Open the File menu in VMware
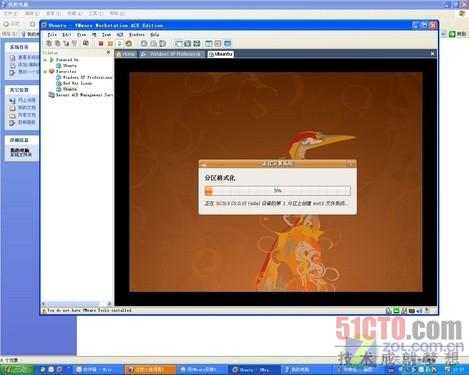 coord(52,35)
